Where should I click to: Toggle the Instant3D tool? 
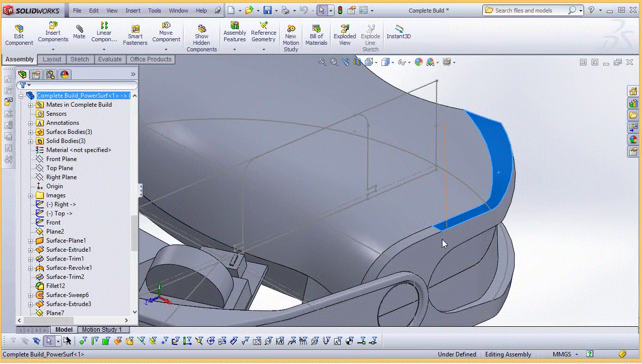point(399,32)
